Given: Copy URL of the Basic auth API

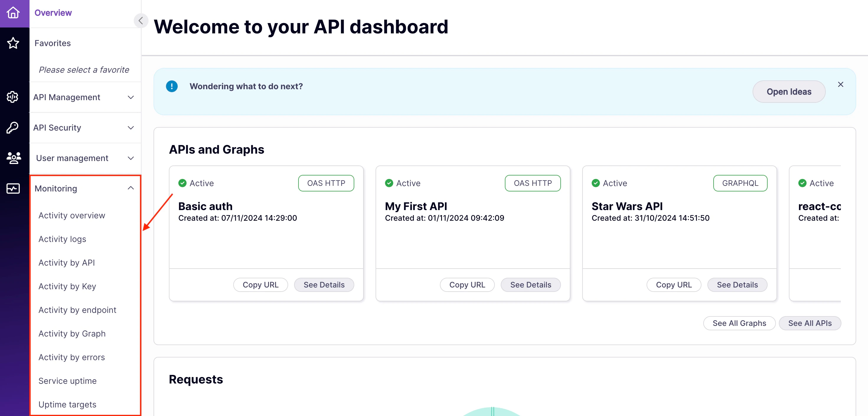Looking at the screenshot, I should coord(260,285).
